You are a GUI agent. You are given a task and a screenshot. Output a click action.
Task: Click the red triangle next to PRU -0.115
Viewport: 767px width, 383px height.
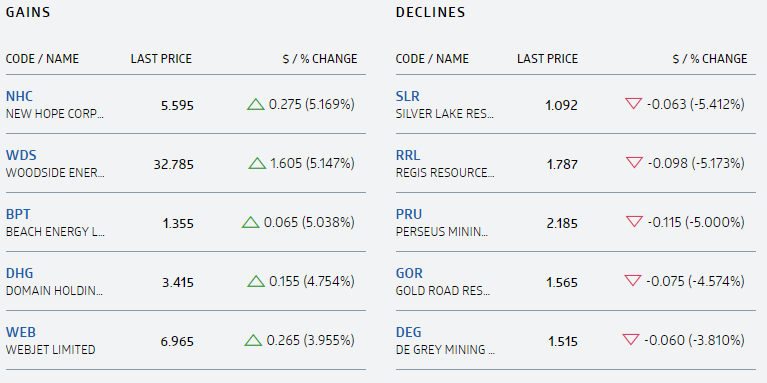(x=634, y=222)
